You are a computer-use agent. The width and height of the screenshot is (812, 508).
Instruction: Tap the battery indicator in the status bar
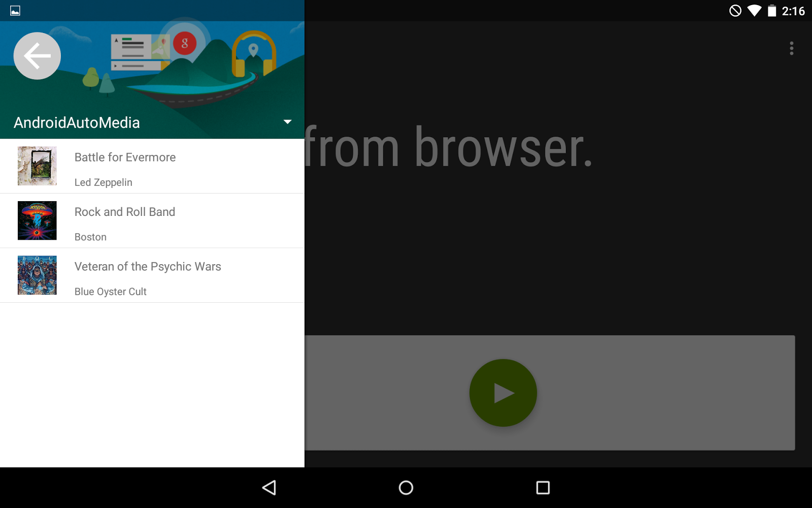click(x=773, y=10)
